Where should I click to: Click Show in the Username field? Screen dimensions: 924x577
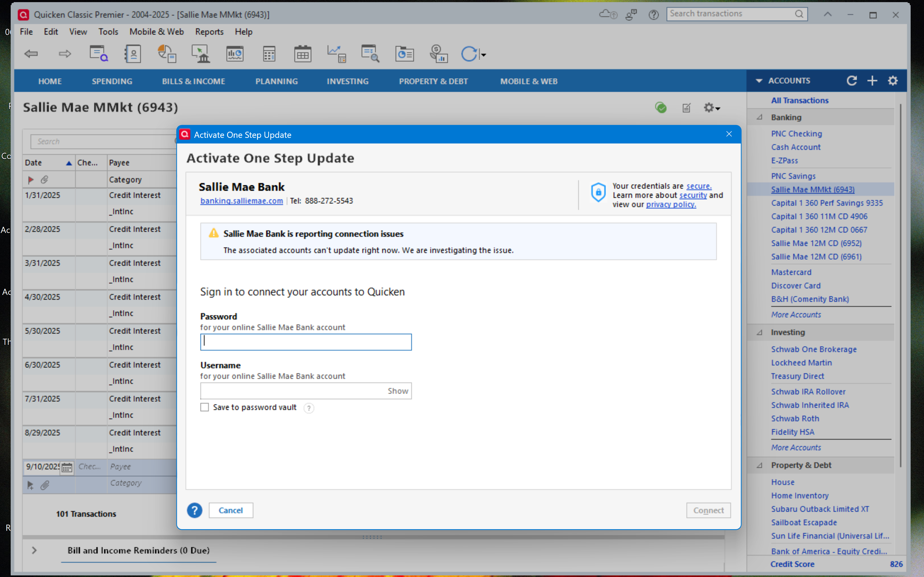pos(398,391)
